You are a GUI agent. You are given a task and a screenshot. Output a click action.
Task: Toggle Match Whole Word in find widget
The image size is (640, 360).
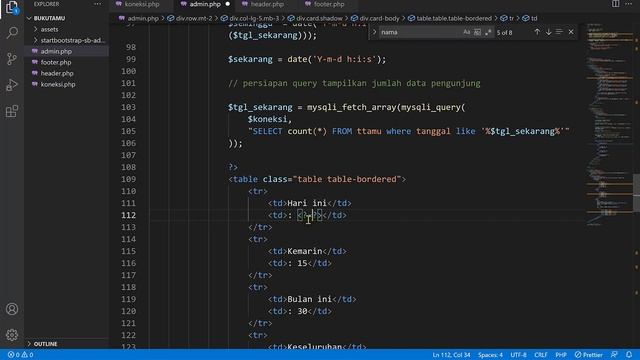477,32
